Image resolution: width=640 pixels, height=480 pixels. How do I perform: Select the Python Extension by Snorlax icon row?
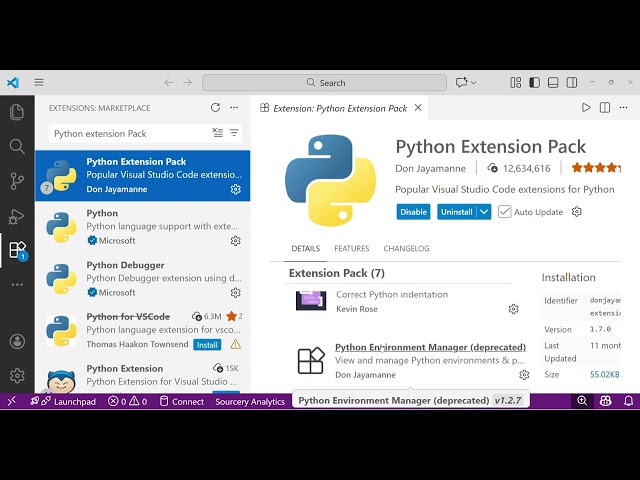[142, 376]
